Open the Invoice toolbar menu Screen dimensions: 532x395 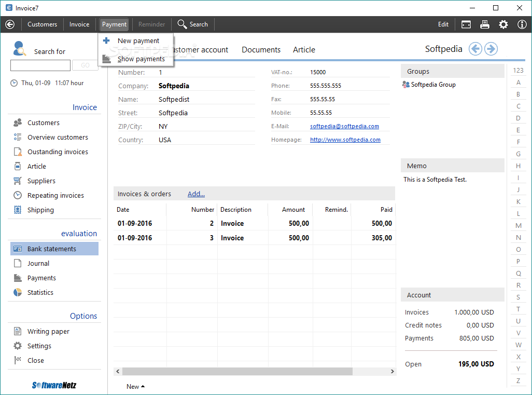click(x=79, y=24)
